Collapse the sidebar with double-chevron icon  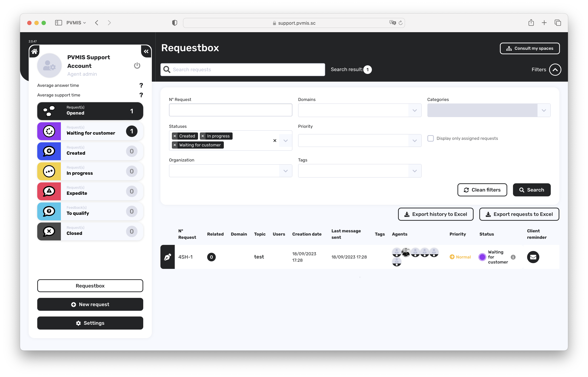[146, 51]
